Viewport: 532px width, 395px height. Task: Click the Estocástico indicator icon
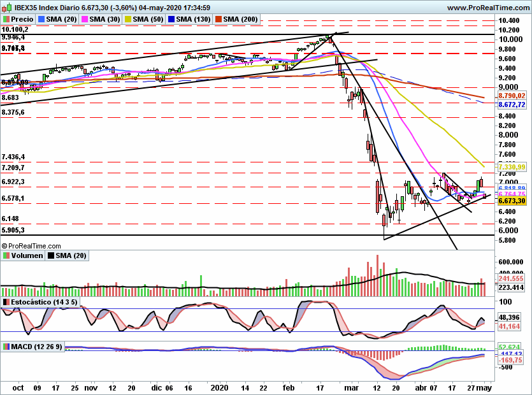click(6, 301)
